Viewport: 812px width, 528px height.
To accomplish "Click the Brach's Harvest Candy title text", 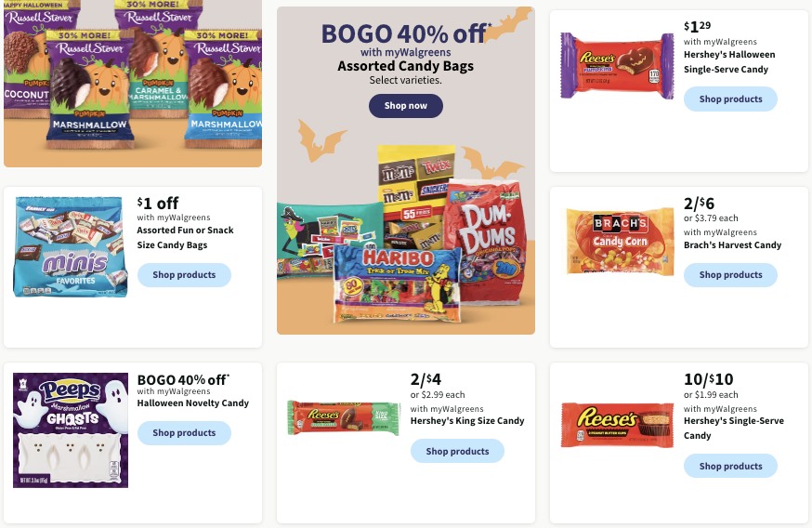I will coord(732,245).
